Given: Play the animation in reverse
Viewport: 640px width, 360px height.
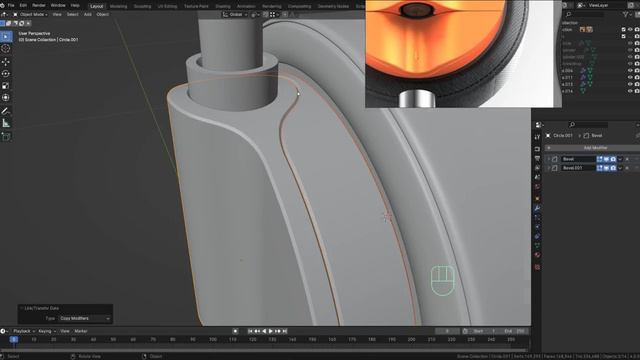Looking at the screenshot, I should [x=264, y=331].
